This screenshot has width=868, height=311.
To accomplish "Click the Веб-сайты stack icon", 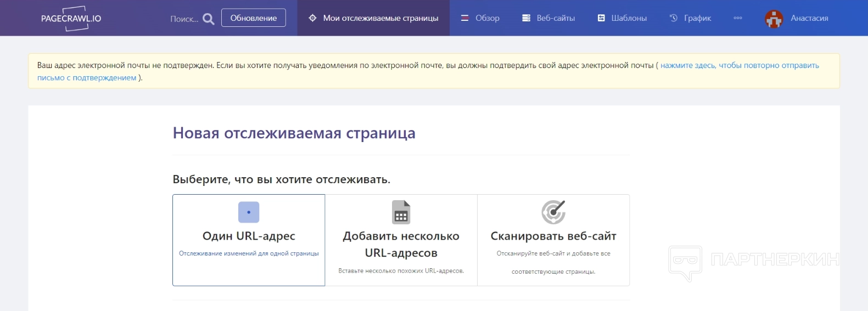I will click(x=526, y=18).
